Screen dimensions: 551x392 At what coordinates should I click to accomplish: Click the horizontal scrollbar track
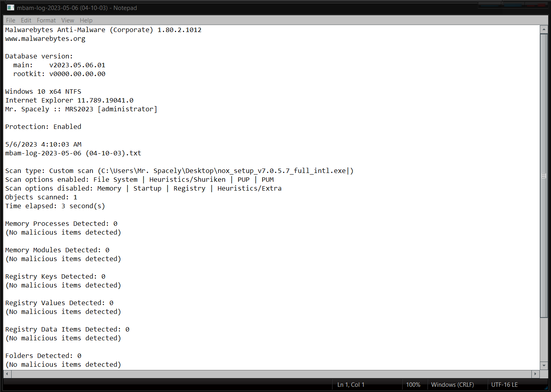click(x=271, y=374)
